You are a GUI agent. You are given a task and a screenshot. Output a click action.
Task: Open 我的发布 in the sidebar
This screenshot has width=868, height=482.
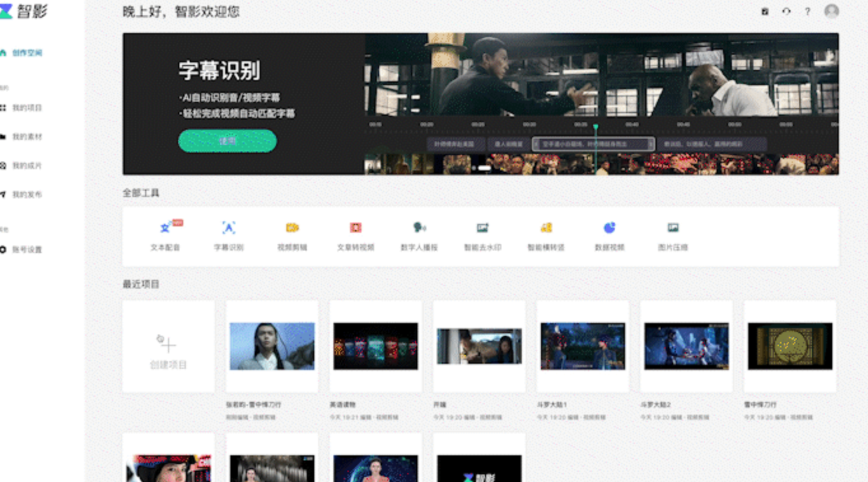pos(22,195)
